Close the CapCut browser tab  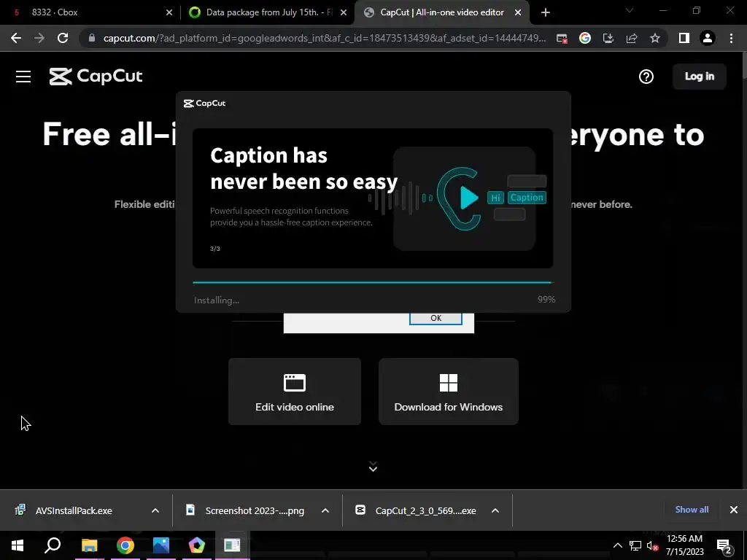(518, 12)
